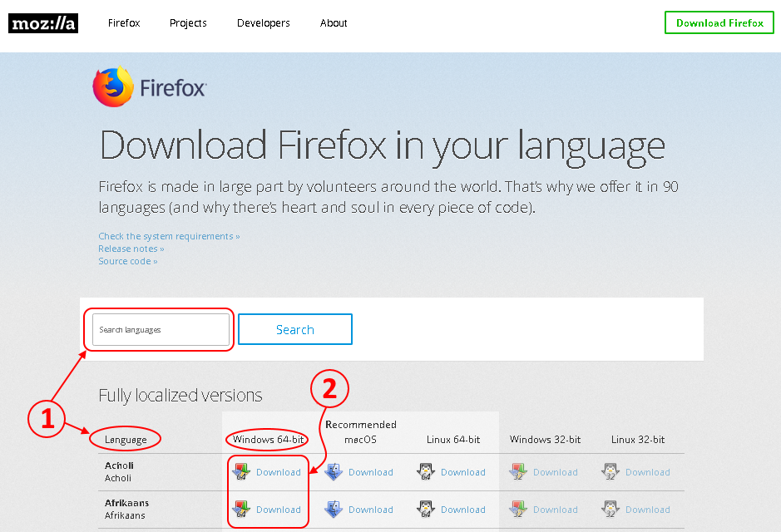Download Acholi Windows 32-bit version
Viewport: 781px width, 532px height.
pos(556,472)
